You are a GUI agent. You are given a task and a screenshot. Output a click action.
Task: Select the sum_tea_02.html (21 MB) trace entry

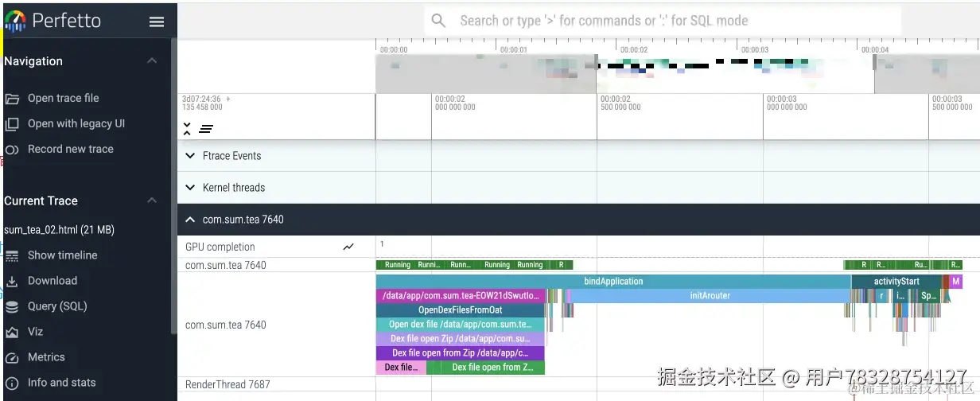click(59, 230)
